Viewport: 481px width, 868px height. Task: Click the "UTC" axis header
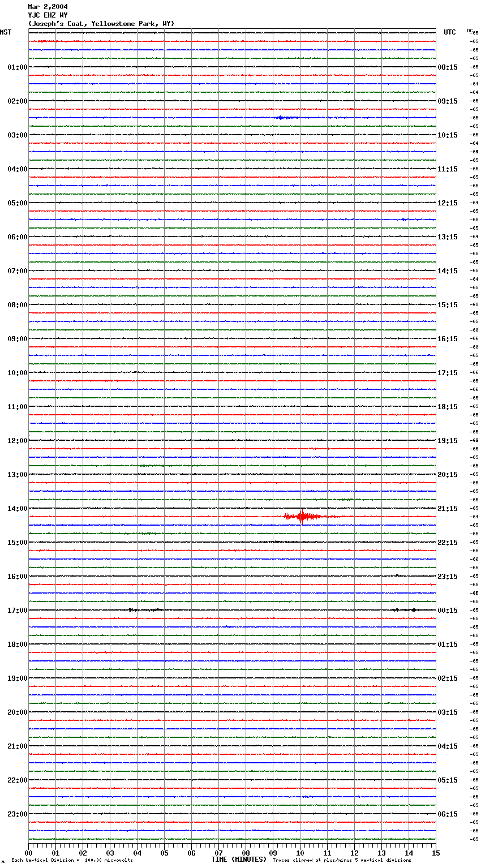pos(450,32)
